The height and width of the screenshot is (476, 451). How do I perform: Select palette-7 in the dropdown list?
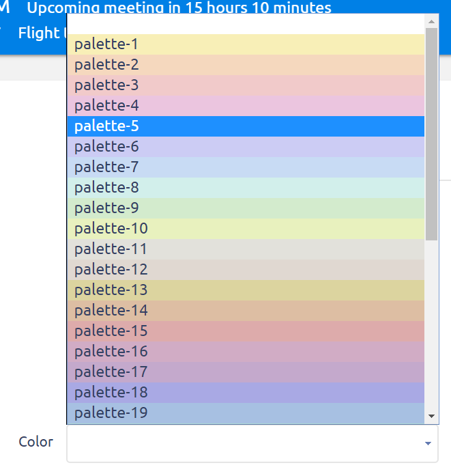(x=246, y=167)
